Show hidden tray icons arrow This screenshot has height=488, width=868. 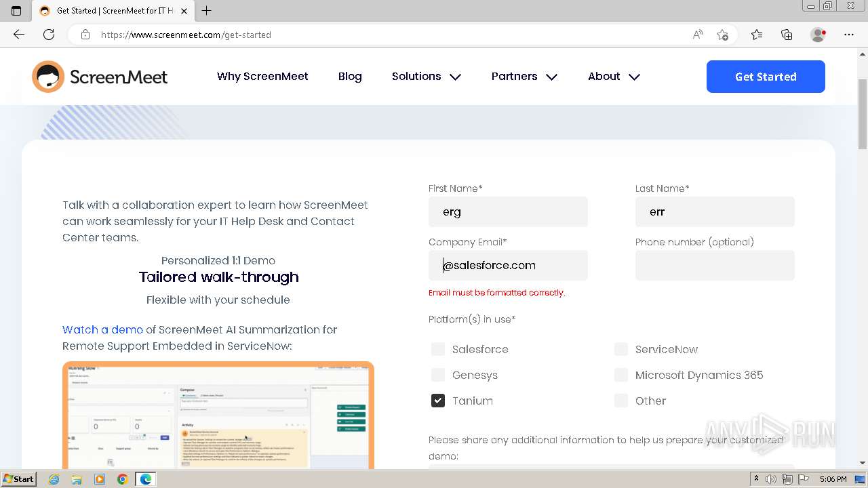756,479
